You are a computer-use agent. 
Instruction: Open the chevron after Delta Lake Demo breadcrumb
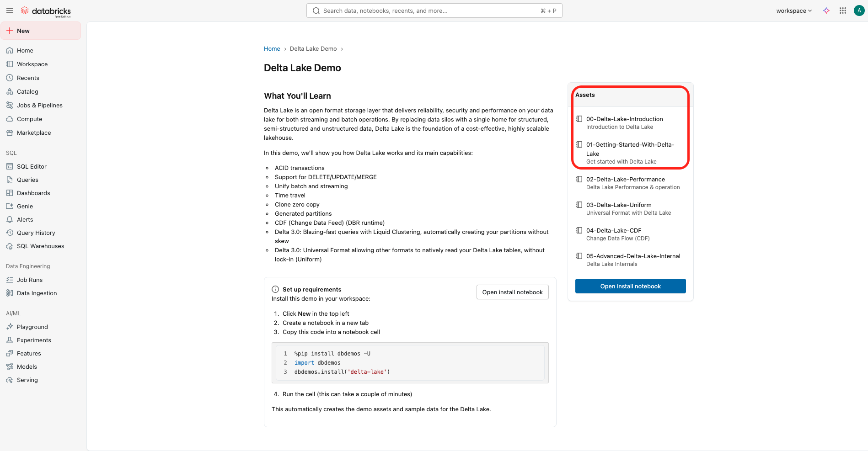click(342, 48)
